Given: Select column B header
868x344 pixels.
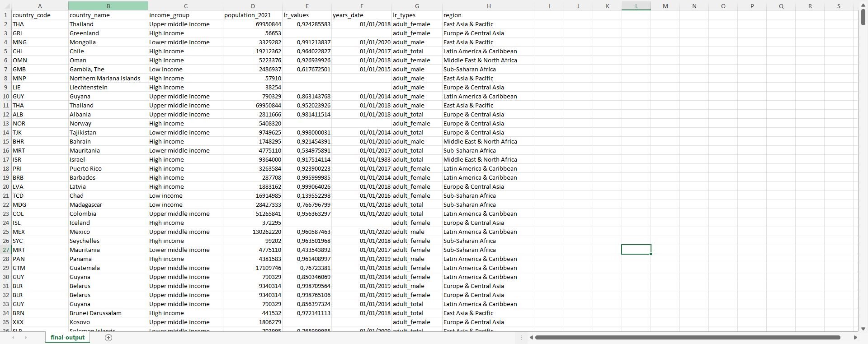Looking at the screenshot, I should (108, 6).
